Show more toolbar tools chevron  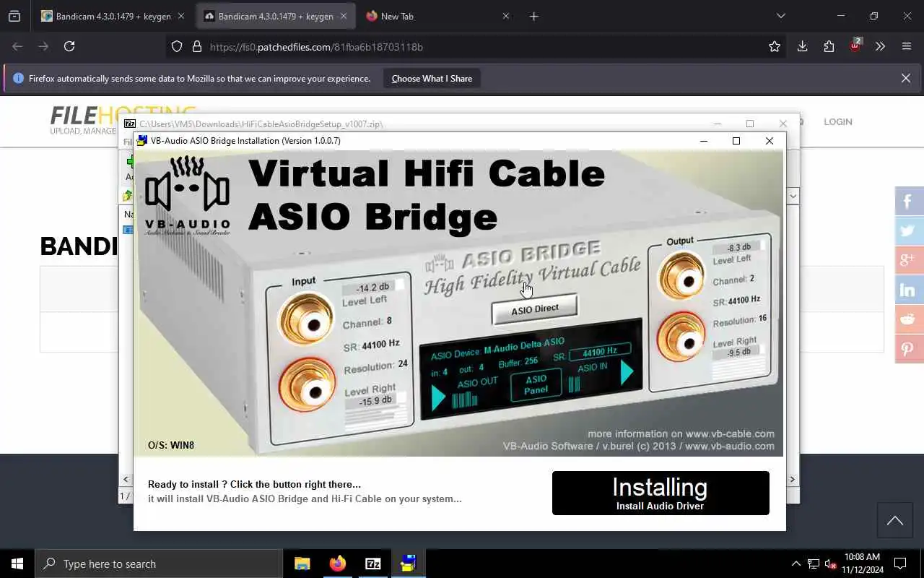click(880, 46)
